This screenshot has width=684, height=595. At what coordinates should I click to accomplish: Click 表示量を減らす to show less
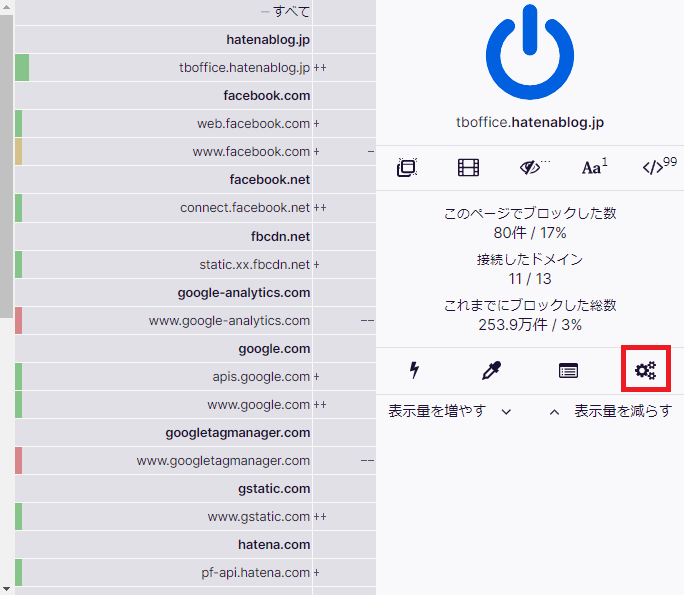pyautogui.click(x=611, y=411)
